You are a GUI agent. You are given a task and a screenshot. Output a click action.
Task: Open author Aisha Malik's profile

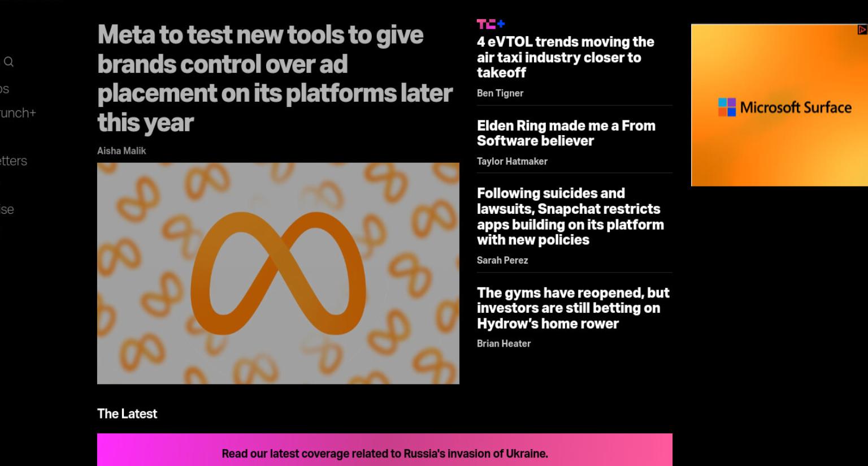click(121, 151)
